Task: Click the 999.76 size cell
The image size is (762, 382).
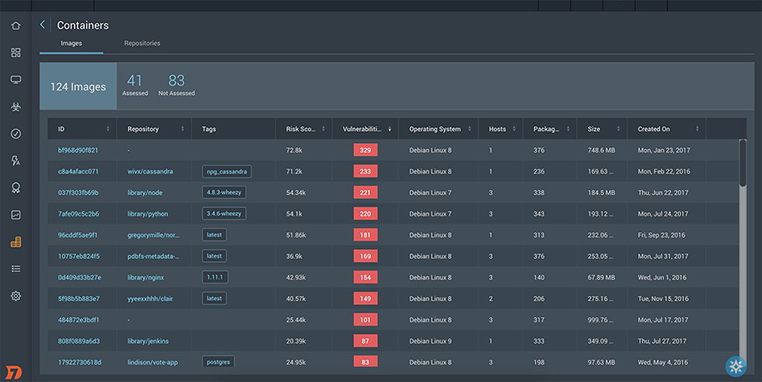Action: pos(601,320)
